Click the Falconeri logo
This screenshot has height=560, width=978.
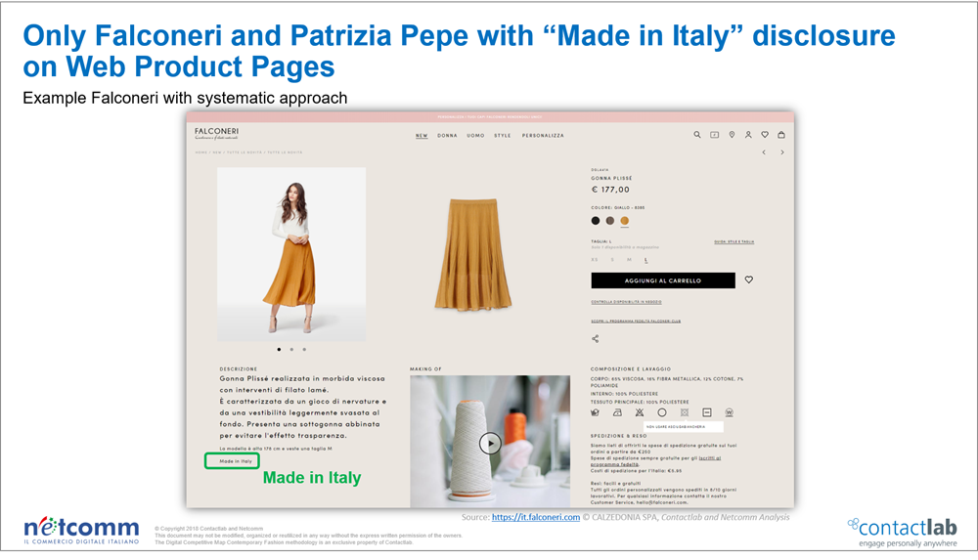[x=216, y=134]
